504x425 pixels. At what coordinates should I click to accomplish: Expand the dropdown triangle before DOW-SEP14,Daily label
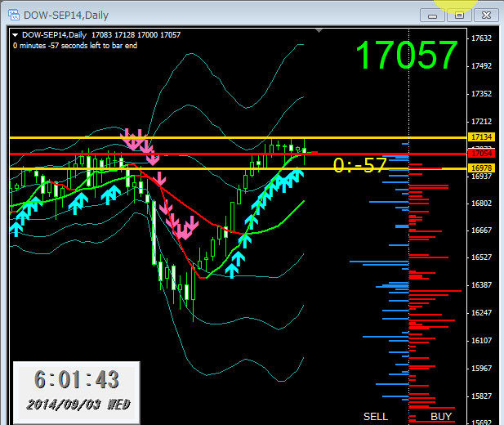click(15, 35)
